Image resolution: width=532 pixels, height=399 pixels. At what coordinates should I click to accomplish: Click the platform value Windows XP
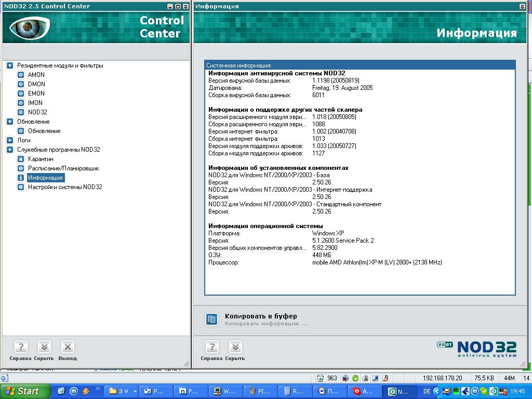pyautogui.click(x=328, y=233)
